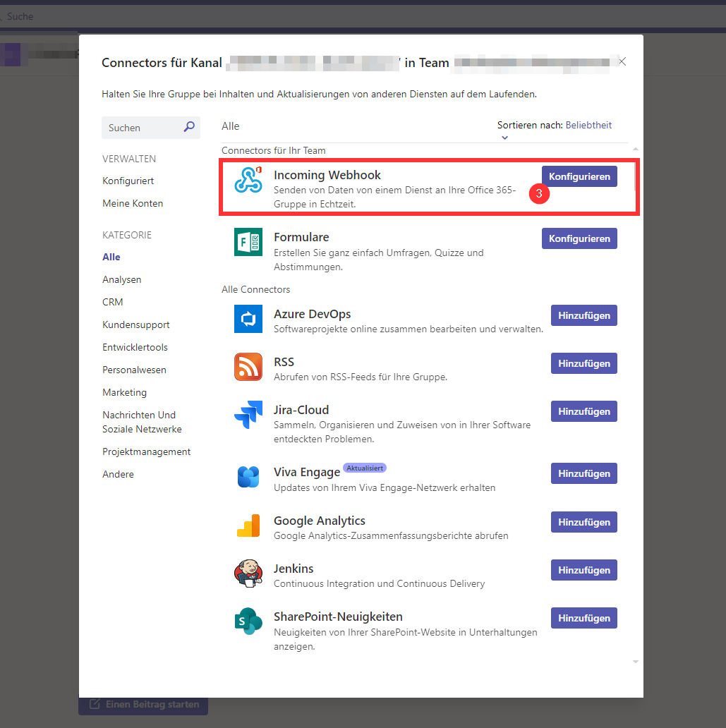
Task: Close the Connectors dialog with the X
Action: (622, 62)
